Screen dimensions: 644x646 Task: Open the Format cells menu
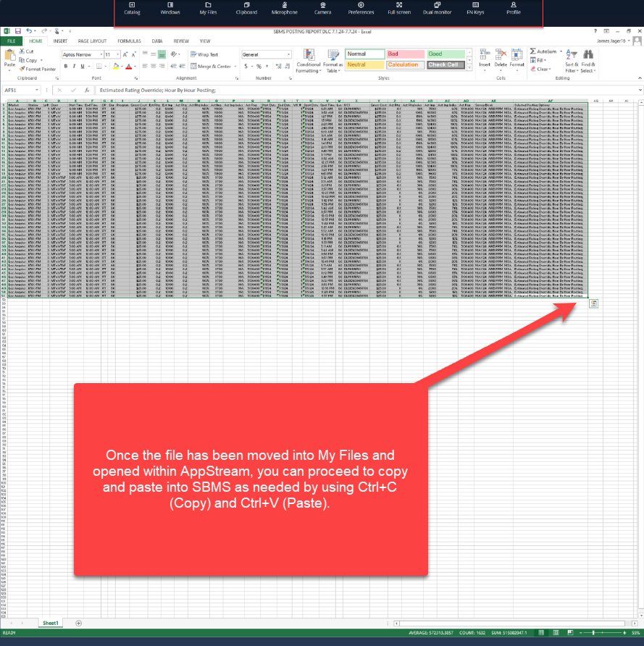[x=517, y=60]
